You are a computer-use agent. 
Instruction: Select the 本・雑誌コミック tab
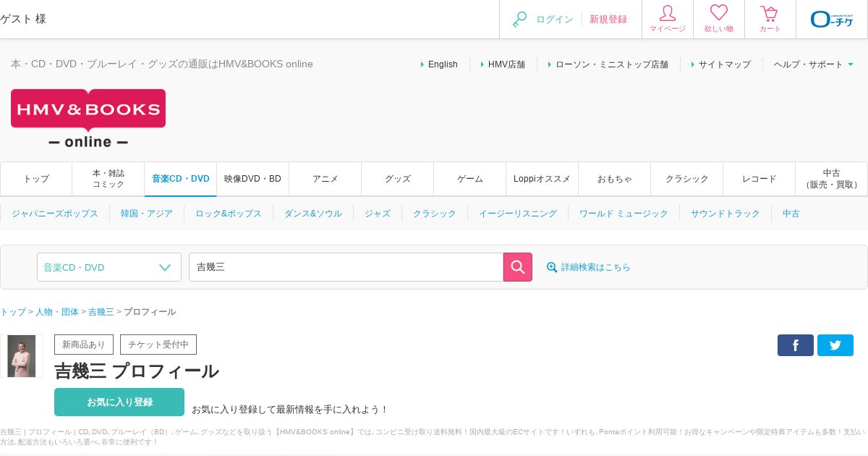109,179
